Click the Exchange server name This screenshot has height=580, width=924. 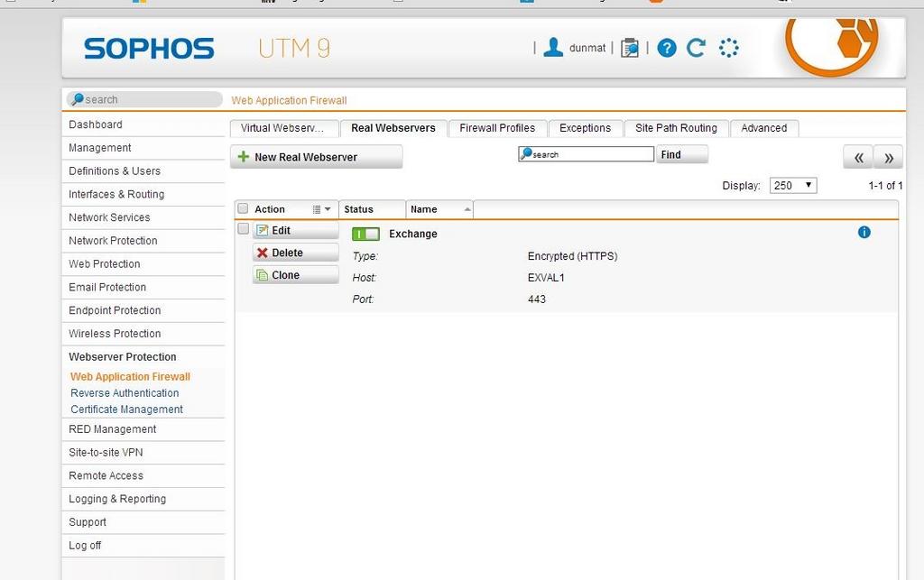pos(413,234)
